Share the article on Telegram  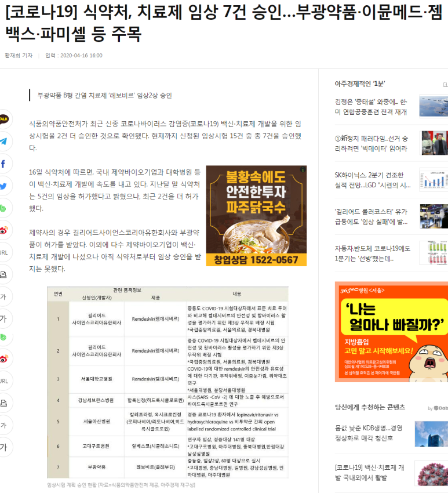pyautogui.click(x=3, y=142)
